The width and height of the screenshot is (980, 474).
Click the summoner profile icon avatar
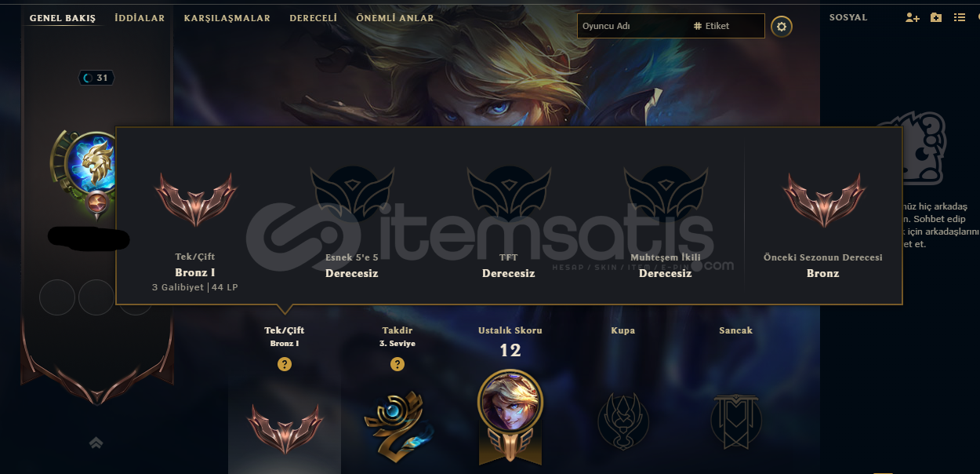pyautogui.click(x=93, y=163)
